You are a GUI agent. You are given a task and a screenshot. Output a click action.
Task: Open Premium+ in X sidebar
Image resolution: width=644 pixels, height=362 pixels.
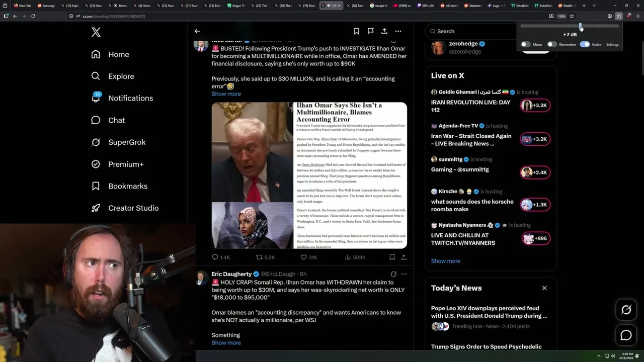[x=117, y=164]
